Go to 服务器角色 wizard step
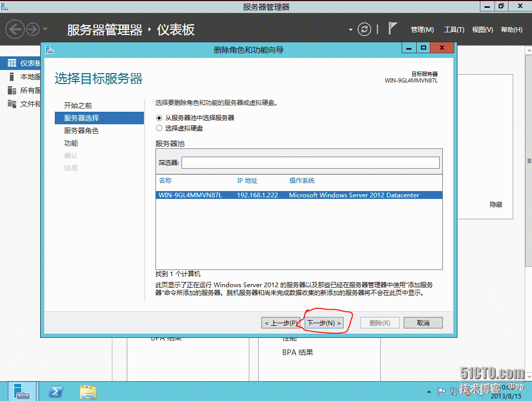 81,131
